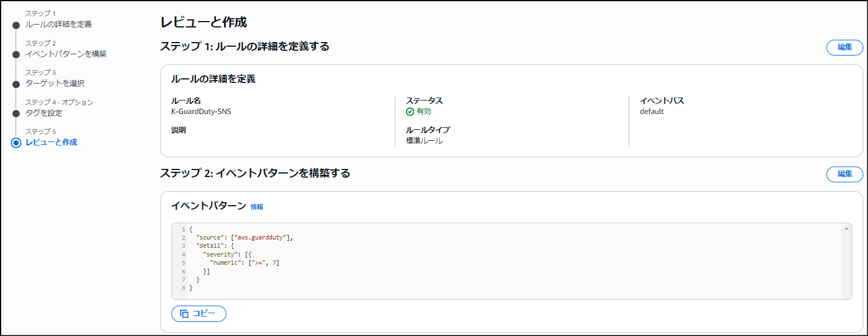Click the Step 3 wizard circle indicator
This screenshot has height=336, width=868.
click(x=16, y=84)
